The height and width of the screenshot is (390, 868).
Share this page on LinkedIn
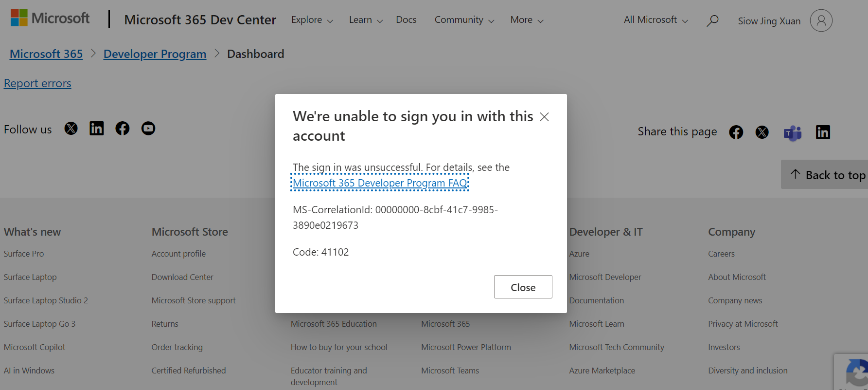823,132
